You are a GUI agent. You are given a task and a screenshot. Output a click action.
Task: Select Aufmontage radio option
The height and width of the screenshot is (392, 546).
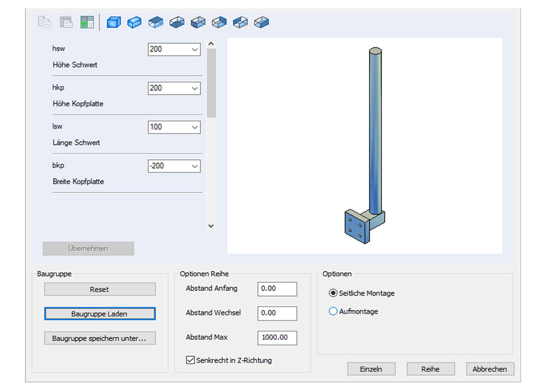point(333,311)
